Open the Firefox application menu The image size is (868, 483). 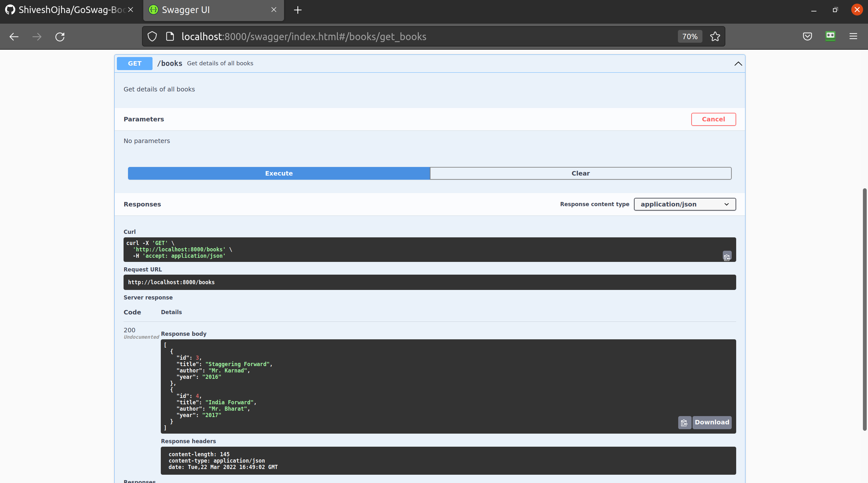pyautogui.click(x=853, y=36)
